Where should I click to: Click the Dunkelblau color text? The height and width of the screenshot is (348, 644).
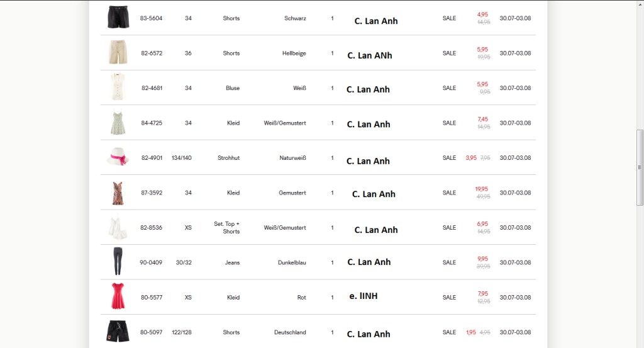pyautogui.click(x=292, y=262)
